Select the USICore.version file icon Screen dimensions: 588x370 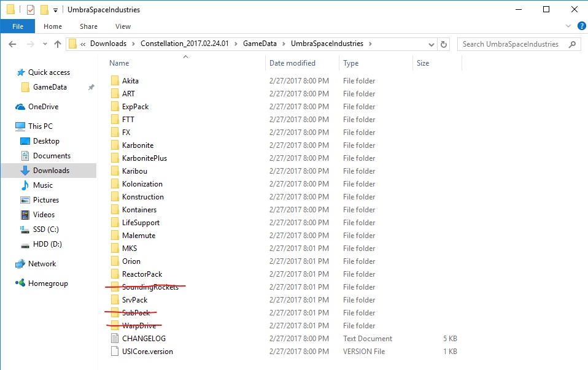(x=115, y=351)
